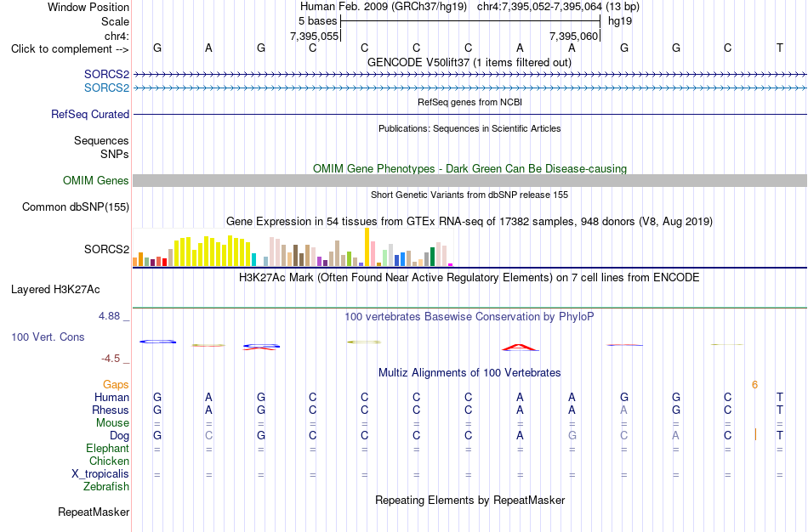This screenshot has width=808, height=532.
Task: Click base T in the Rhesus row
Action: pyautogui.click(x=780, y=410)
